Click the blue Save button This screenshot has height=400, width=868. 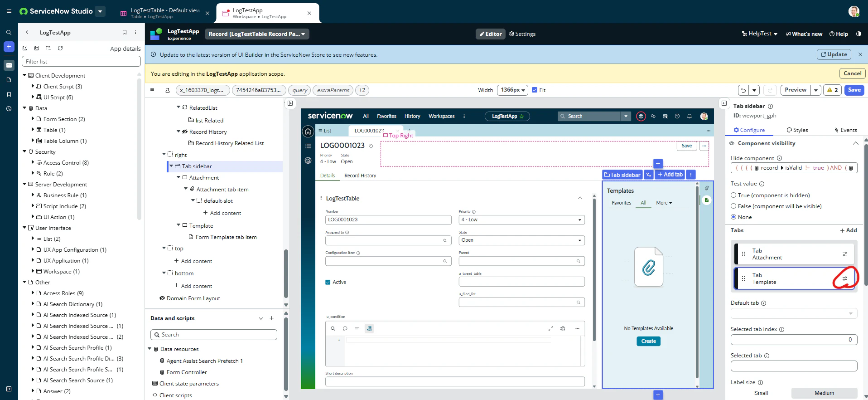point(854,90)
